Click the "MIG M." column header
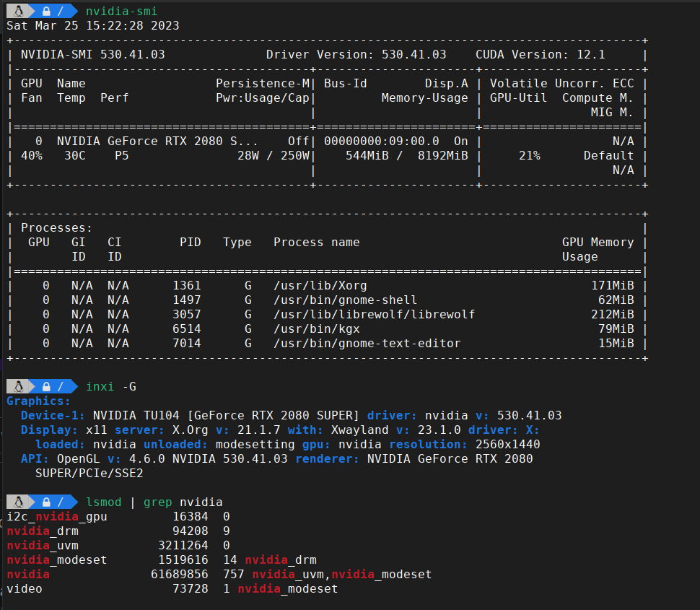The height and width of the screenshot is (610, 700). [612, 112]
